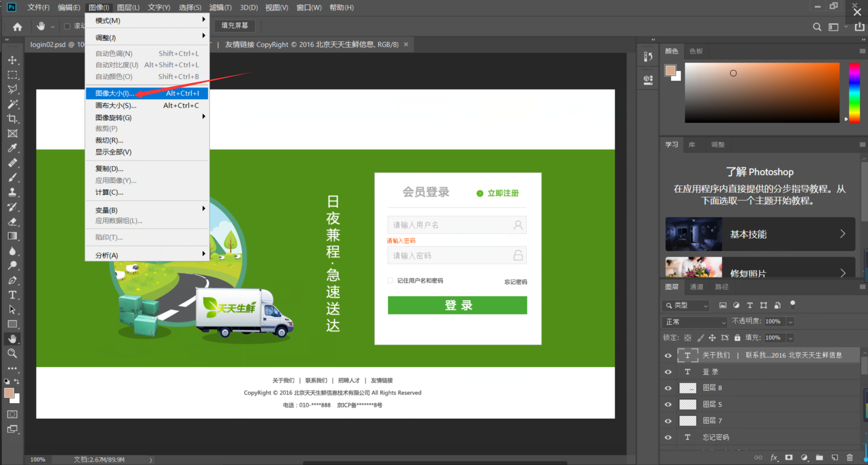Choose 画布大小(S)... menu item
Image resolution: width=868 pixels, height=465 pixels.
(147, 105)
